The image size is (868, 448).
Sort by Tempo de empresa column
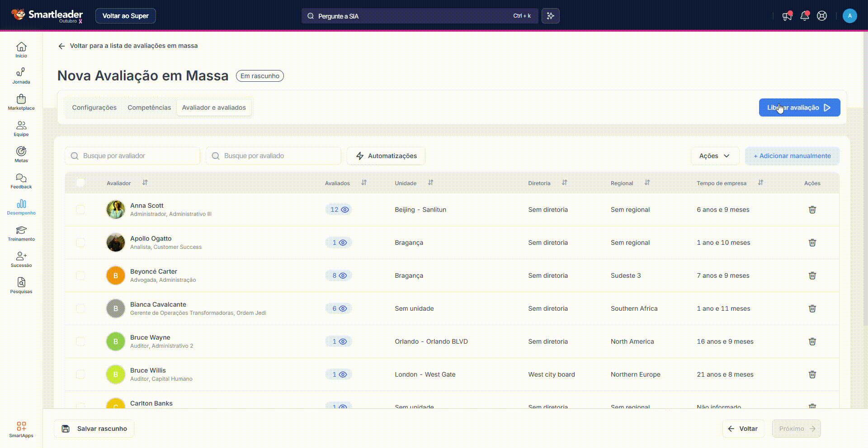(x=760, y=183)
